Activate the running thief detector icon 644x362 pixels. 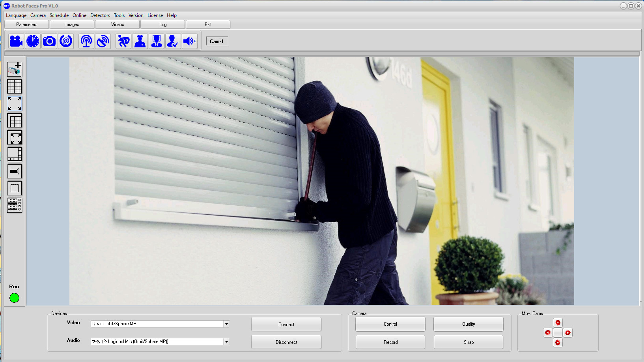click(x=123, y=41)
